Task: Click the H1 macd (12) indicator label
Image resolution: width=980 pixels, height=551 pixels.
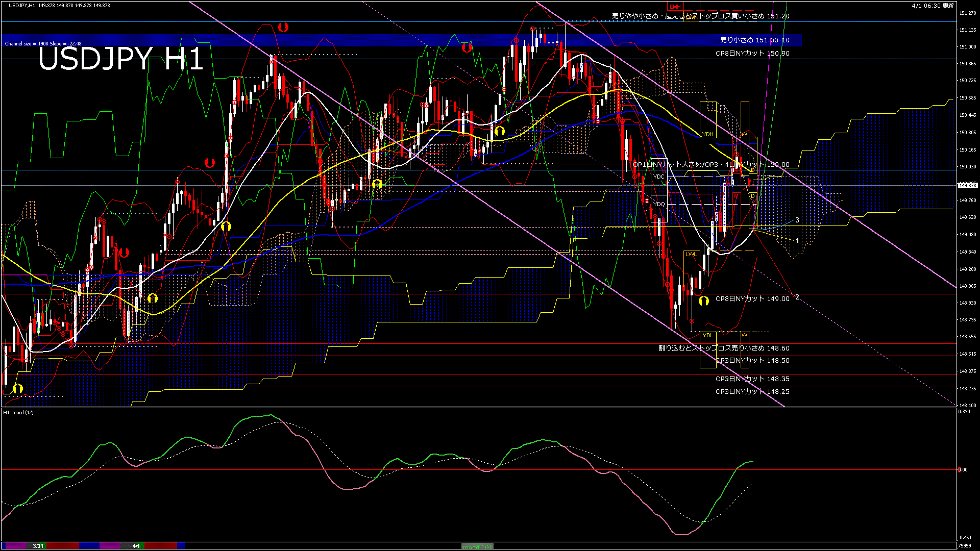Action: click(18, 412)
